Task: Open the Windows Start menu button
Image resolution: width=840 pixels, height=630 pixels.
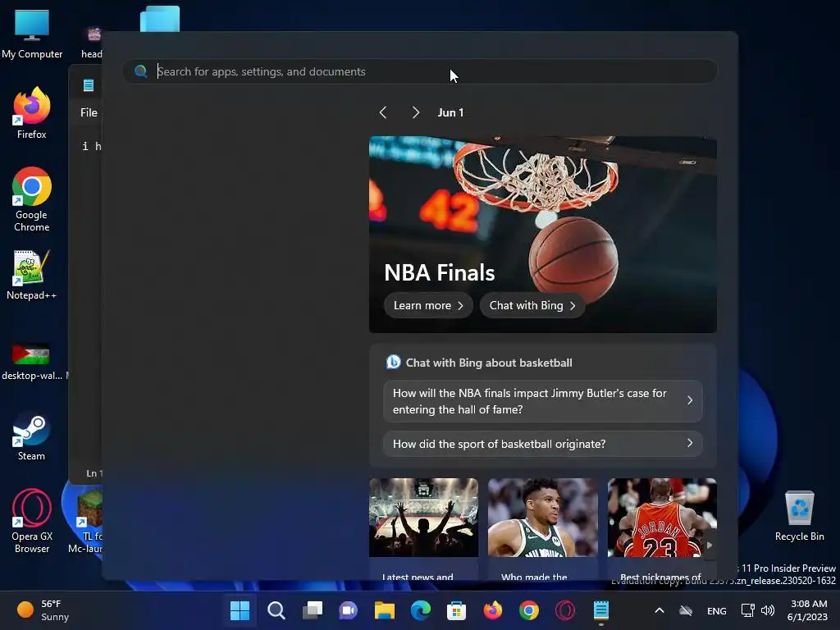Action: point(240,610)
